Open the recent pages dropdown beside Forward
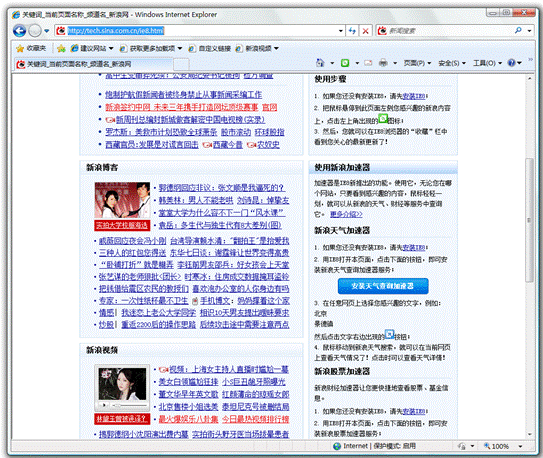This screenshot has height=458, width=543. pos(47,31)
